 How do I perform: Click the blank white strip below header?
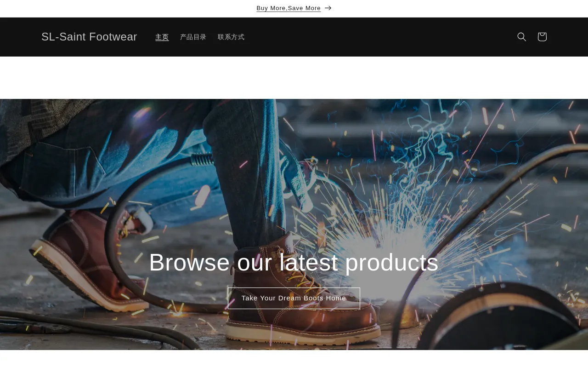[294, 78]
